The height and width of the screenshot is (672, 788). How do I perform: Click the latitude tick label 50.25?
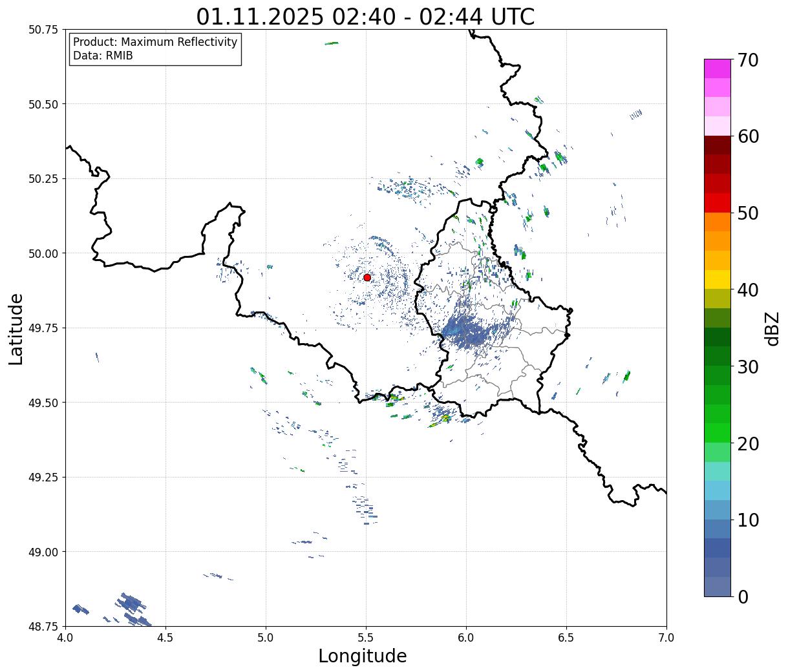point(43,179)
